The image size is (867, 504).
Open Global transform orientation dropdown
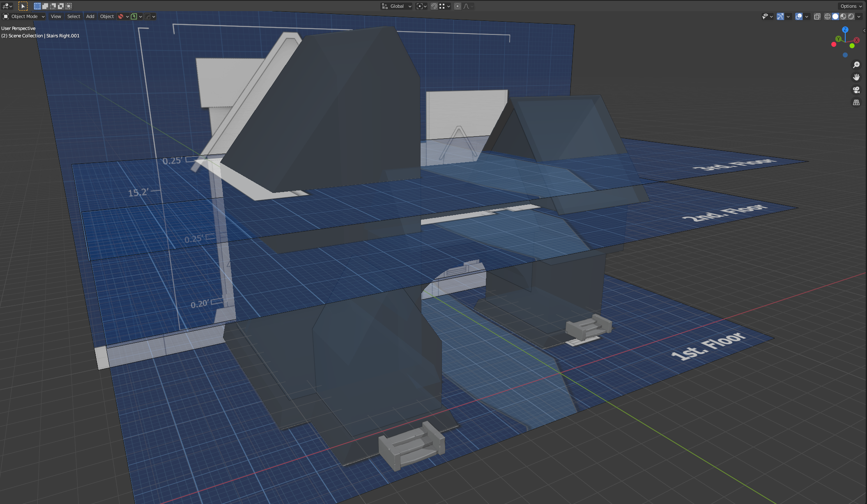397,6
